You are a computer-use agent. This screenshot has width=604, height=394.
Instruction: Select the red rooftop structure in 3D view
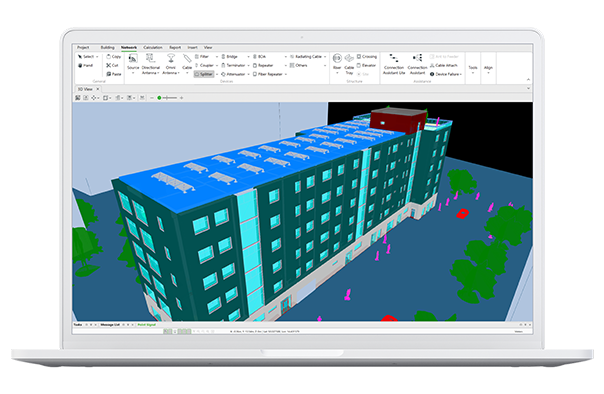[x=398, y=120]
